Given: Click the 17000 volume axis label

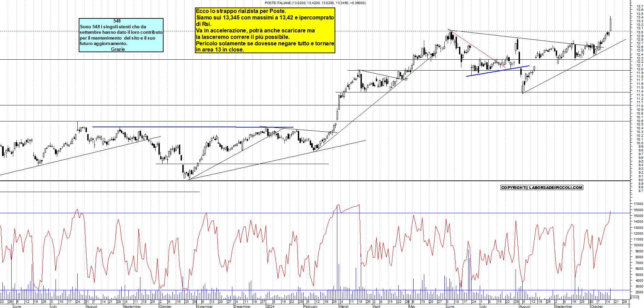Looking at the screenshot, I should pyautogui.click(x=638, y=204).
